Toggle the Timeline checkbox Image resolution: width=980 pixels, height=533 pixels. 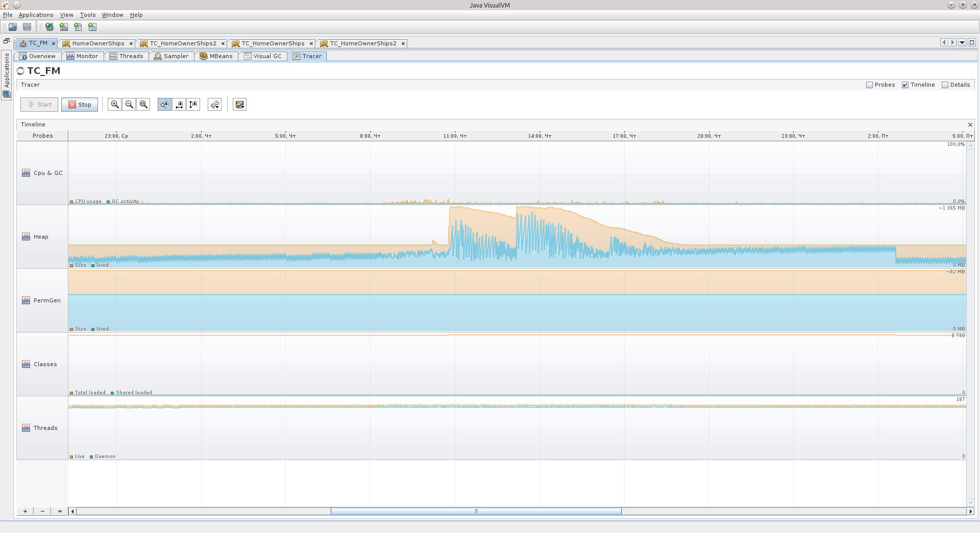[x=905, y=85]
